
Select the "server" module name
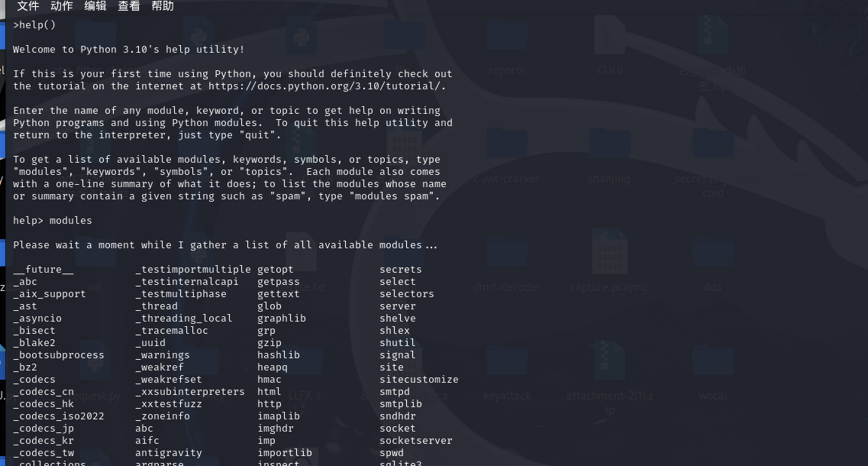click(398, 306)
